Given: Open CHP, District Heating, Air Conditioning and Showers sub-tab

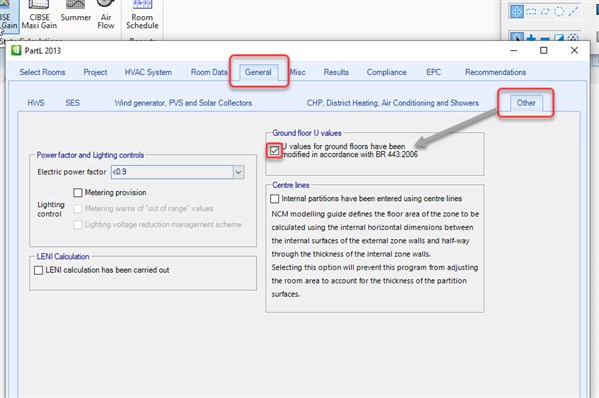Looking at the screenshot, I should tap(393, 103).
